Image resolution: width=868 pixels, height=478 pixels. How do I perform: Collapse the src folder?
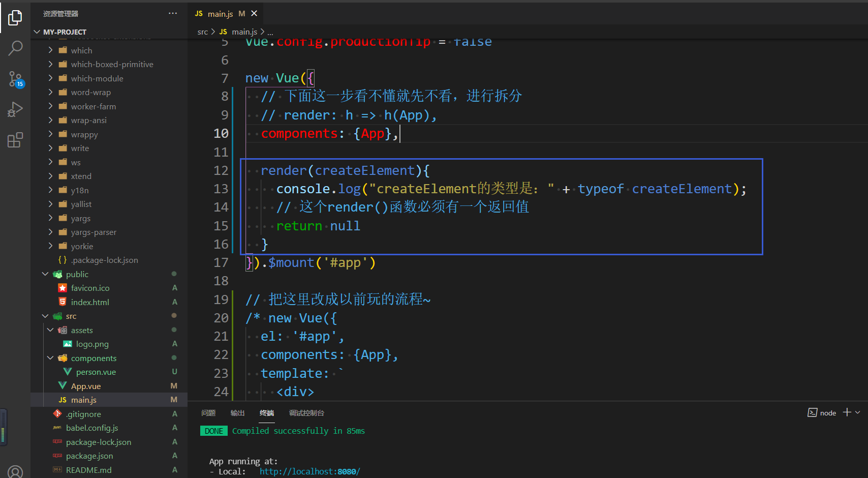(45, 316)
